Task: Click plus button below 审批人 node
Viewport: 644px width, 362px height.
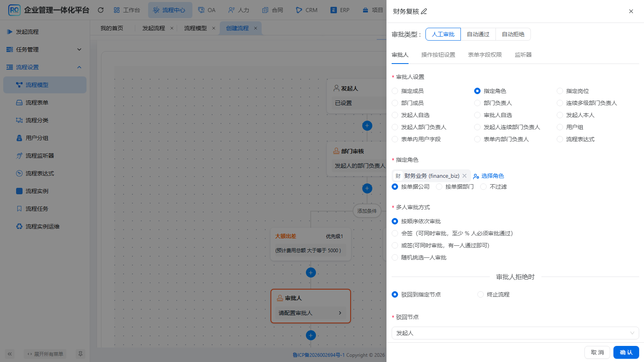Action: pos(311,335)
